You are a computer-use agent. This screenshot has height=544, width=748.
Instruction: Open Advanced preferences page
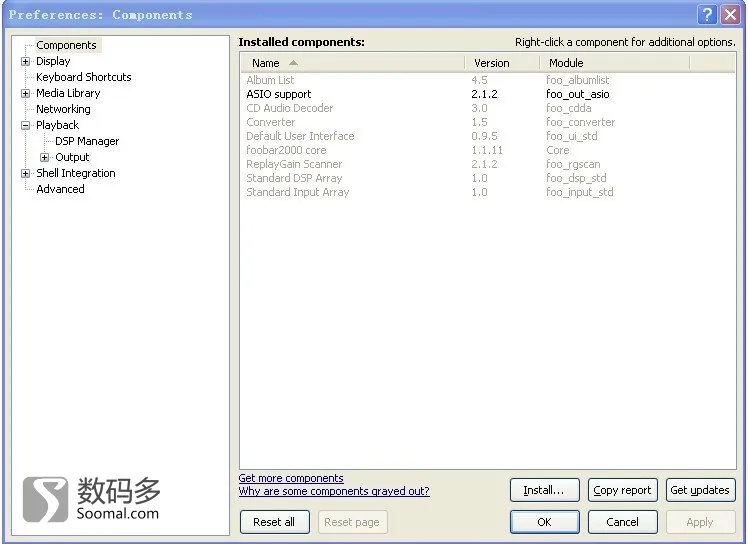[60, 189]
